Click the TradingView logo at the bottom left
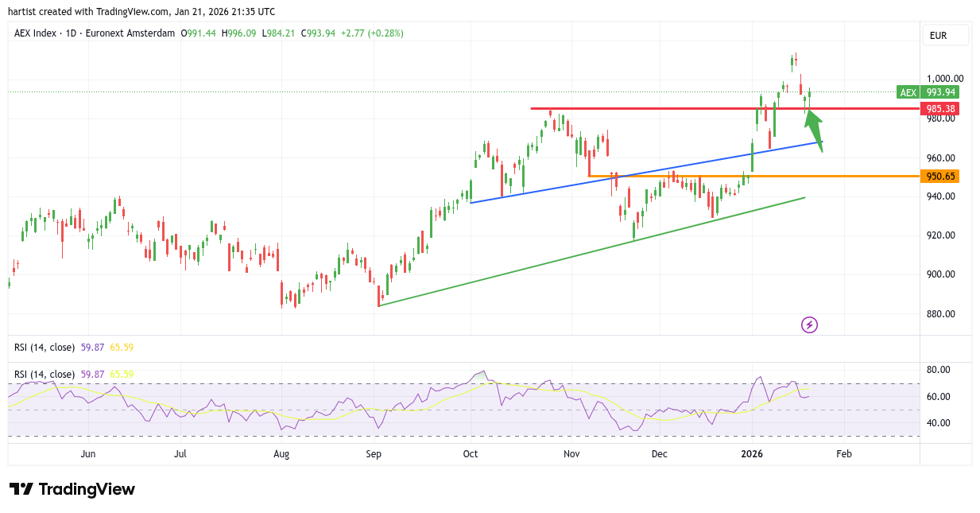 72,489
